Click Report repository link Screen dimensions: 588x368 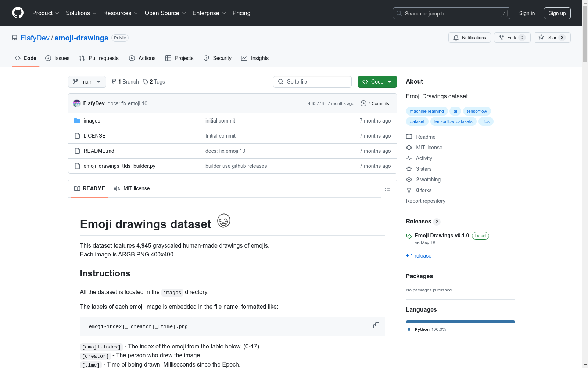(x=426, y=201)
